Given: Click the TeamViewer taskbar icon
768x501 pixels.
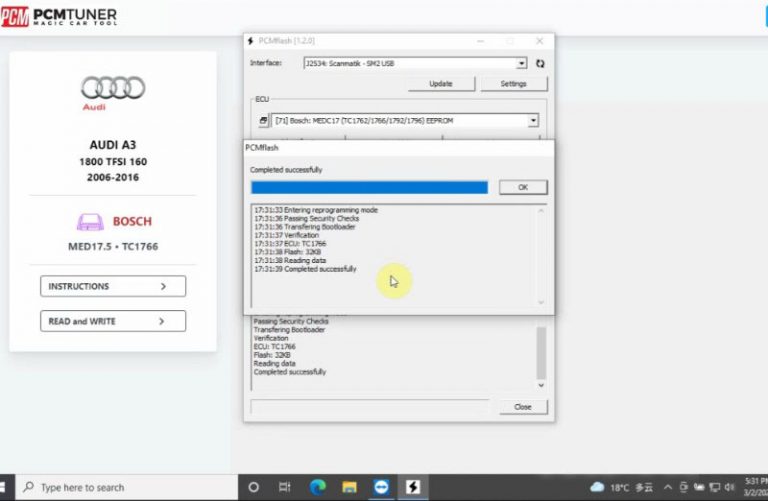Looking at the screenshot, I should coord(381,487).
